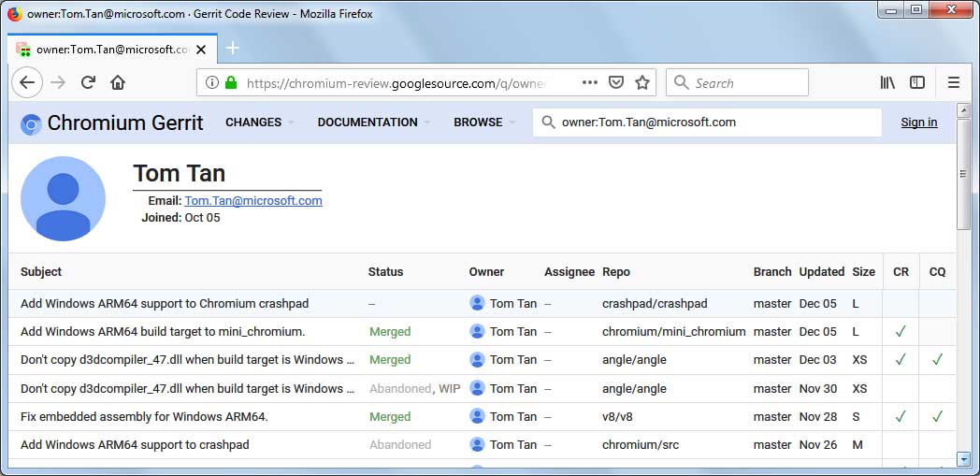
Task: Open 'Add Windows ARM64 build target to mini_chromium' change
Action: point(163,332)
